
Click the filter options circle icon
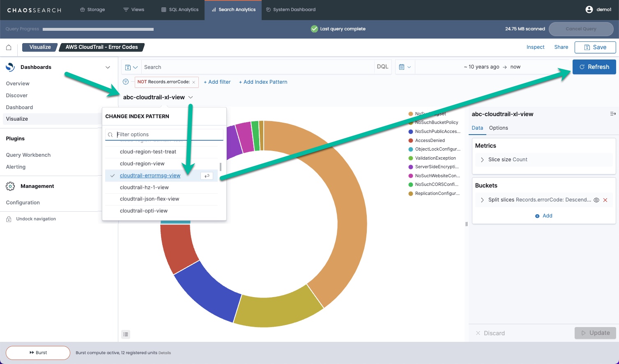tap(126, 82)
